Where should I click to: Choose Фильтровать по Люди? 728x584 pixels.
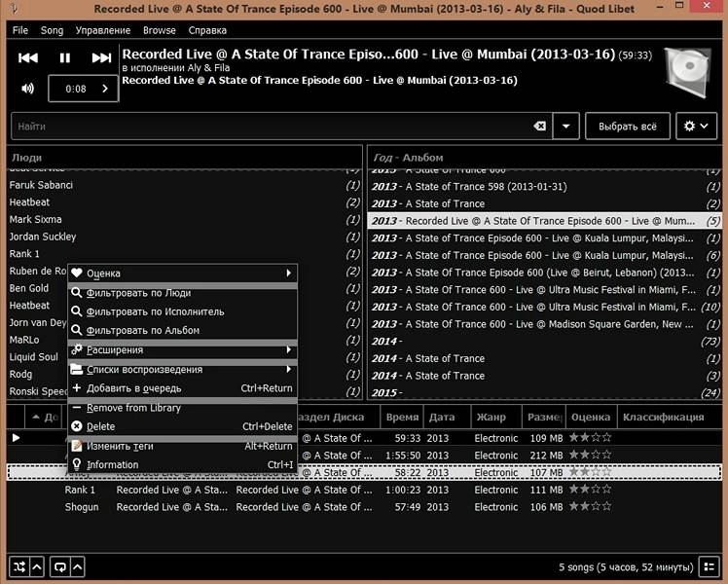(x=182, y=293)
